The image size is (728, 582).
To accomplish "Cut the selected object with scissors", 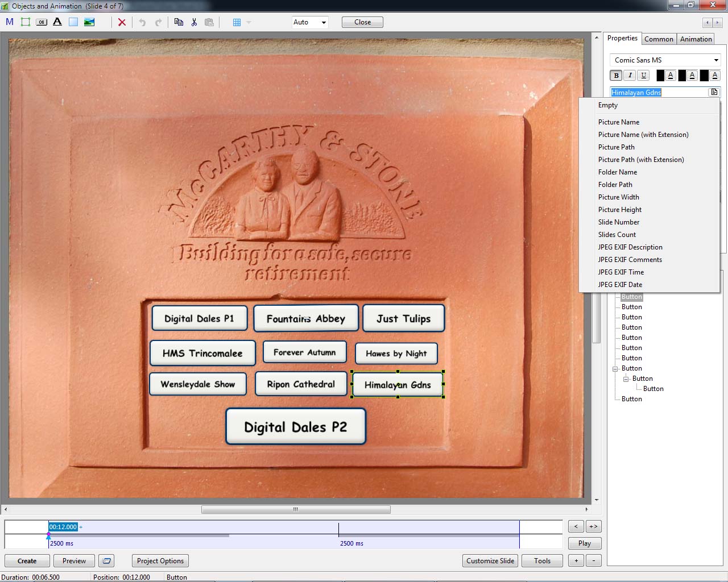I will click(x=194, y=22).
